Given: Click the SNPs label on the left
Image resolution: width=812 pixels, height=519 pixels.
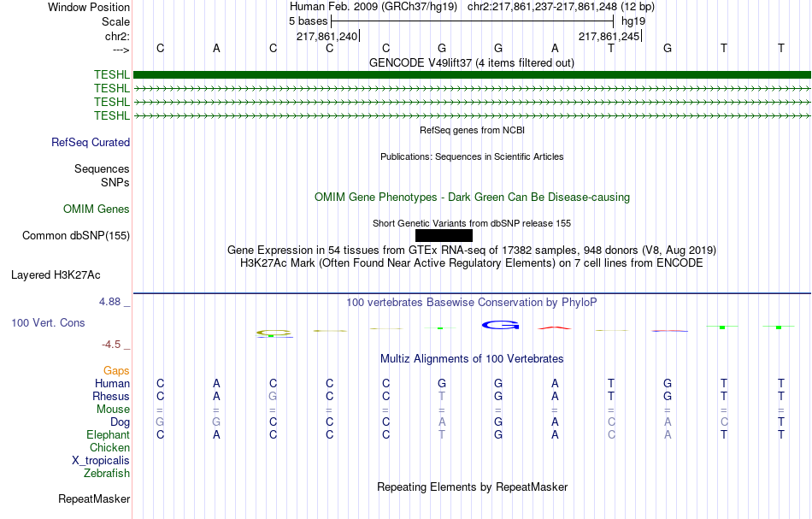Looking at the screenshot, I should (x=115, y=182).
